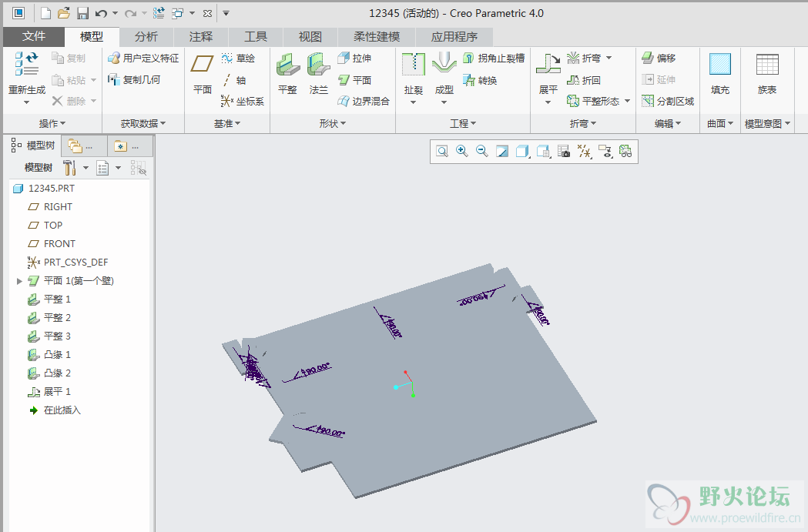Screen dimensions: 808x532
Task: Click the 基准 group's 平面 datum plane tool
Action: point(202,74)
